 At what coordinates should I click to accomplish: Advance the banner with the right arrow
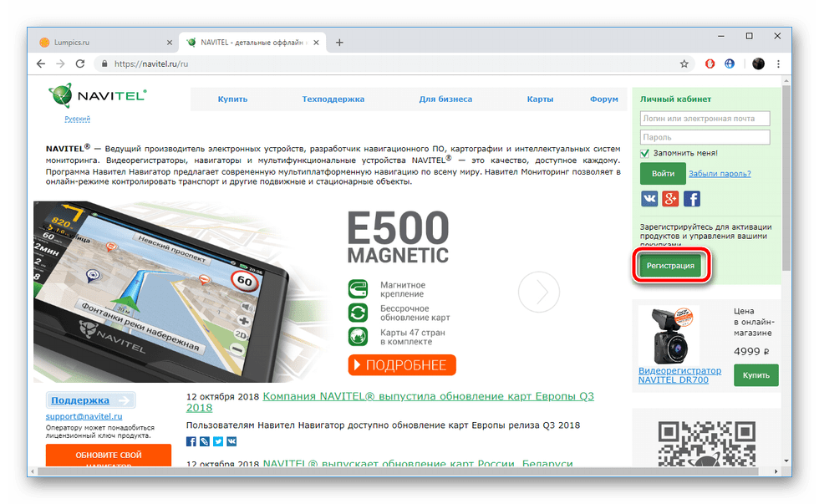(x=538, y=293)
